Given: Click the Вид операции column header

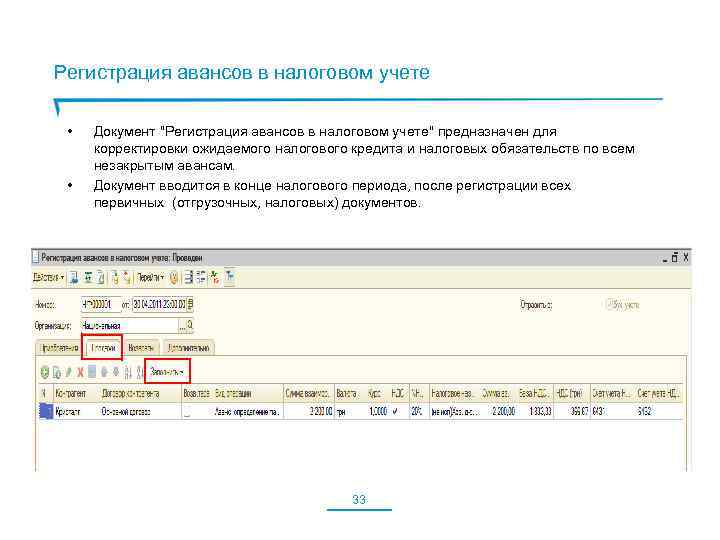Looking at the screenshot, I should (248, 394).
